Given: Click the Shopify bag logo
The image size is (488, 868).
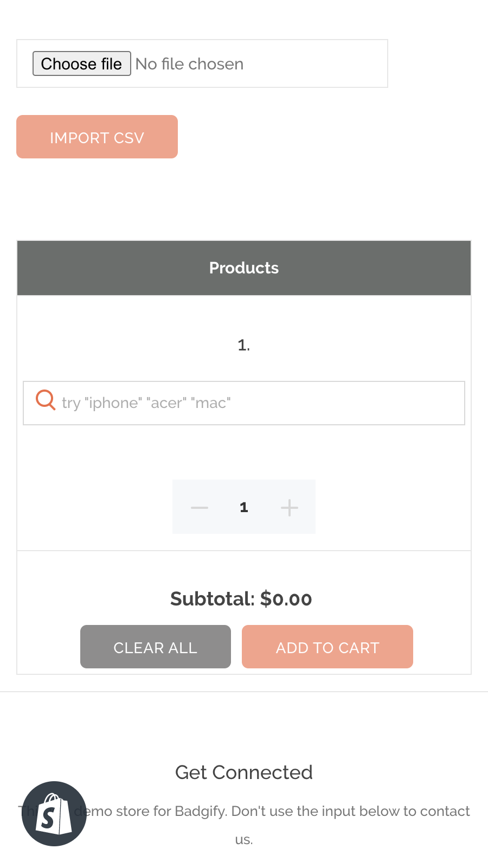Looking at the screenshot, I should [54, 814].
